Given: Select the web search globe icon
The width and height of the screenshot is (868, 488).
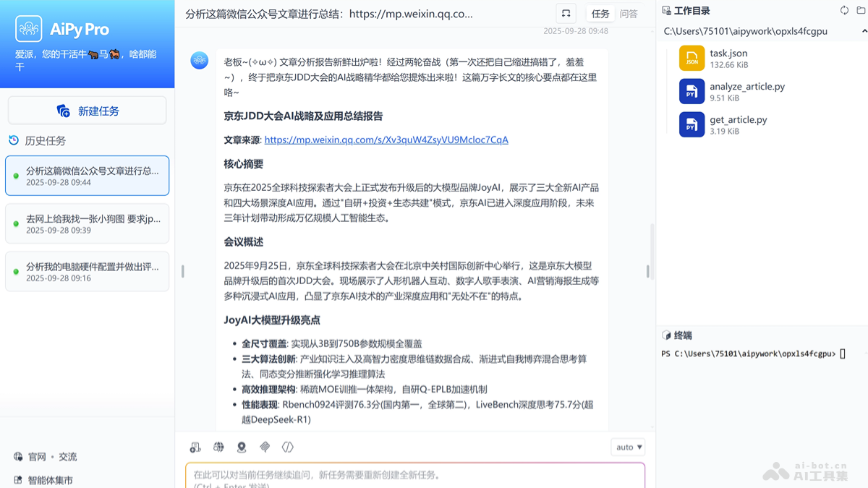Looking at the screenshot, I should click(218, 447).
